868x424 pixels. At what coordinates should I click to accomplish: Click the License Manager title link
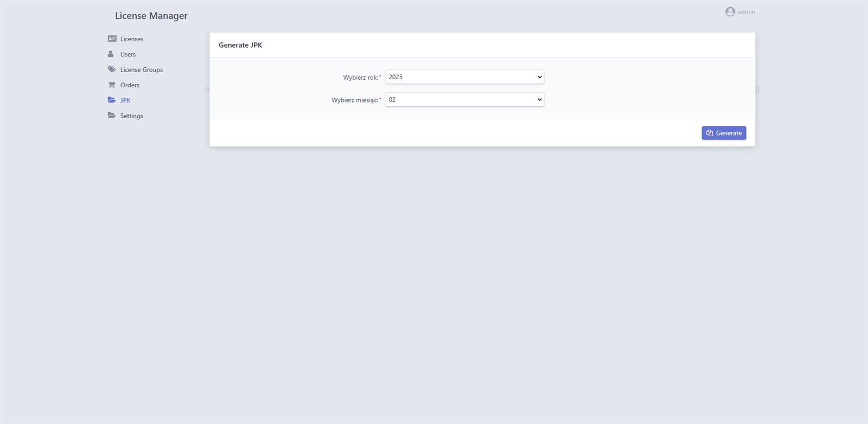151,16
